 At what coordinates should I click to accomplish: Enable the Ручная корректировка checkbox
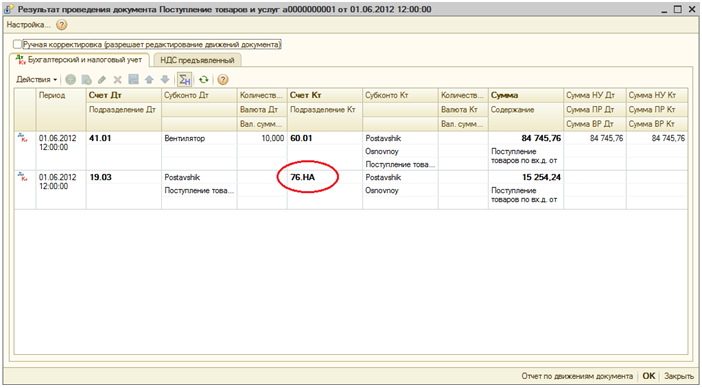17,45
